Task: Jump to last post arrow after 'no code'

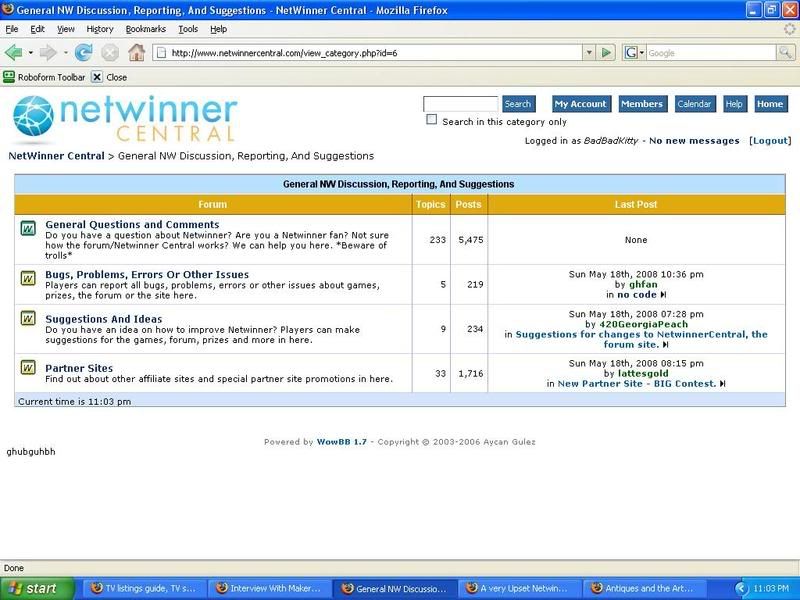Action: (663, 295)
